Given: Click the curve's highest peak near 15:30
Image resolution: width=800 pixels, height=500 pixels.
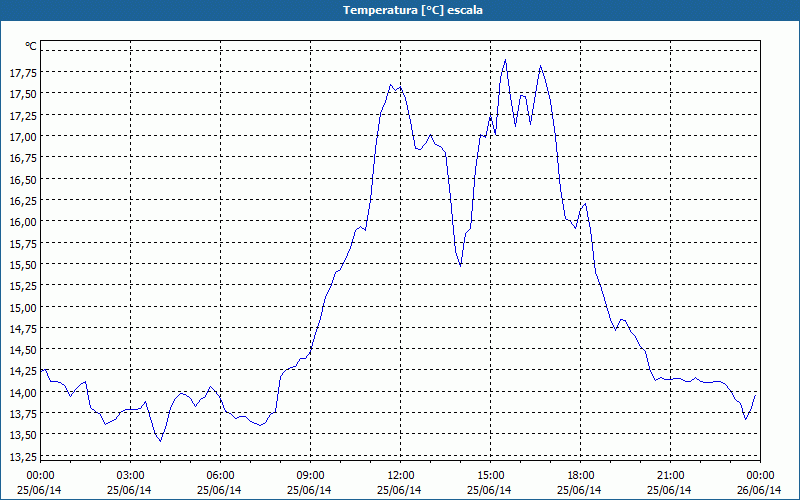Looking at the screenshot, I should [x=505, y=61].
